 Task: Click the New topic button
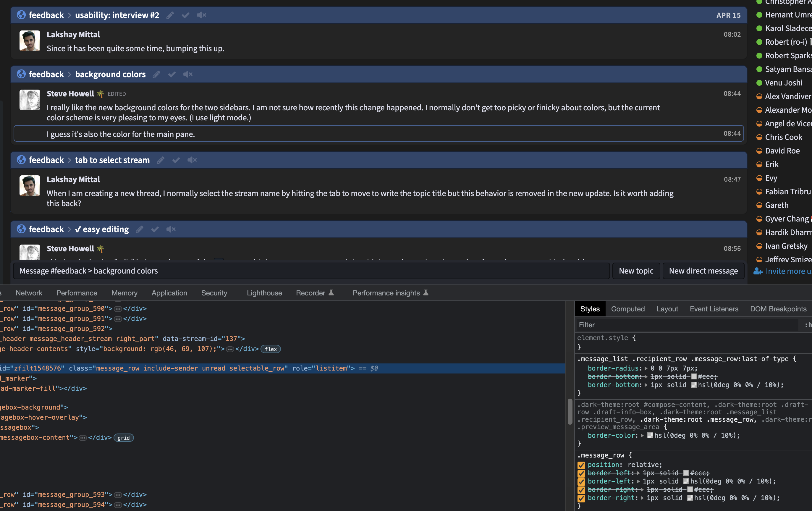pyautogui.click(x=636, y=271)
